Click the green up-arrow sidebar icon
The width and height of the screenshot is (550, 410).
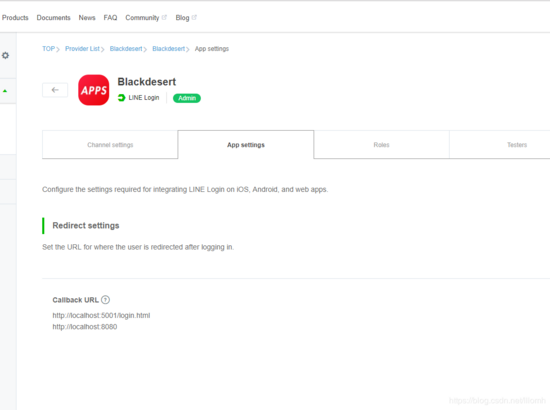5,91
